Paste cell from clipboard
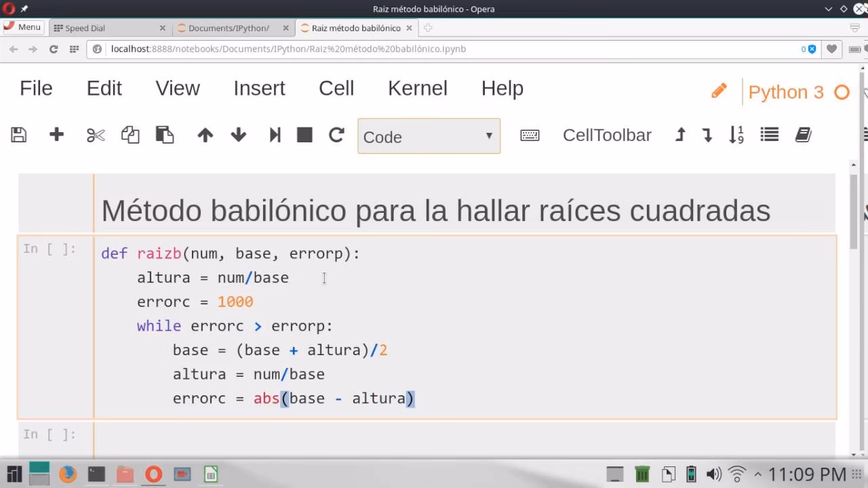Viewport: 868px width, 488px height. click(x=163, y=135)
